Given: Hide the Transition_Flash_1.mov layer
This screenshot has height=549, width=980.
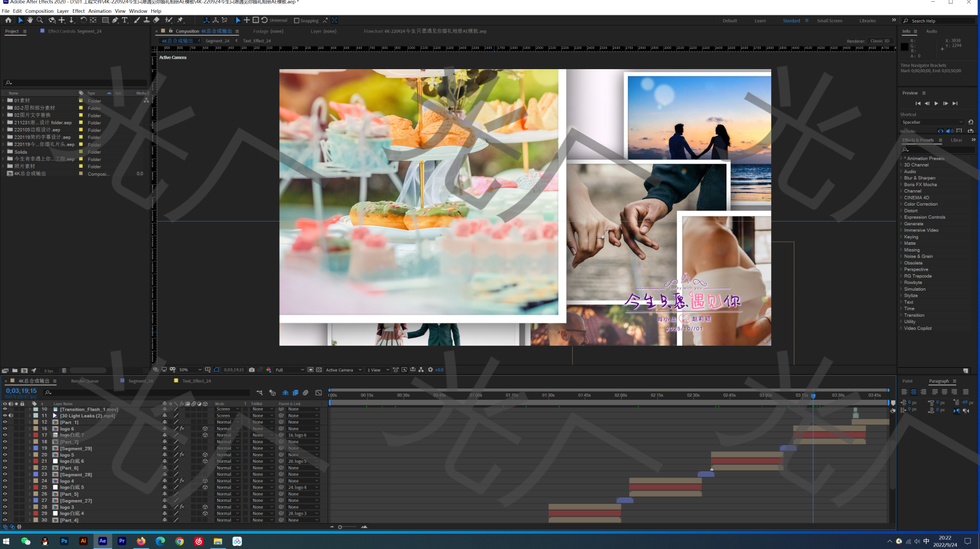Looking at the screenshot, I should click(x=5, y=409).
